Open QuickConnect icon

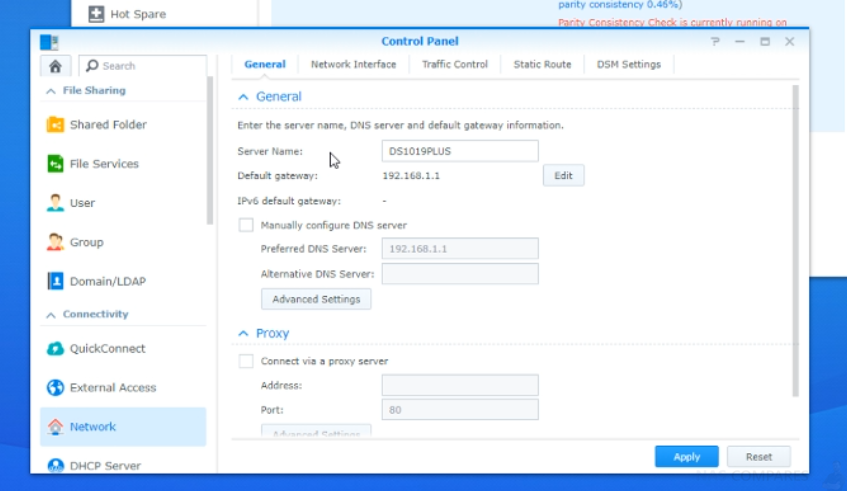tap(55, 348)
